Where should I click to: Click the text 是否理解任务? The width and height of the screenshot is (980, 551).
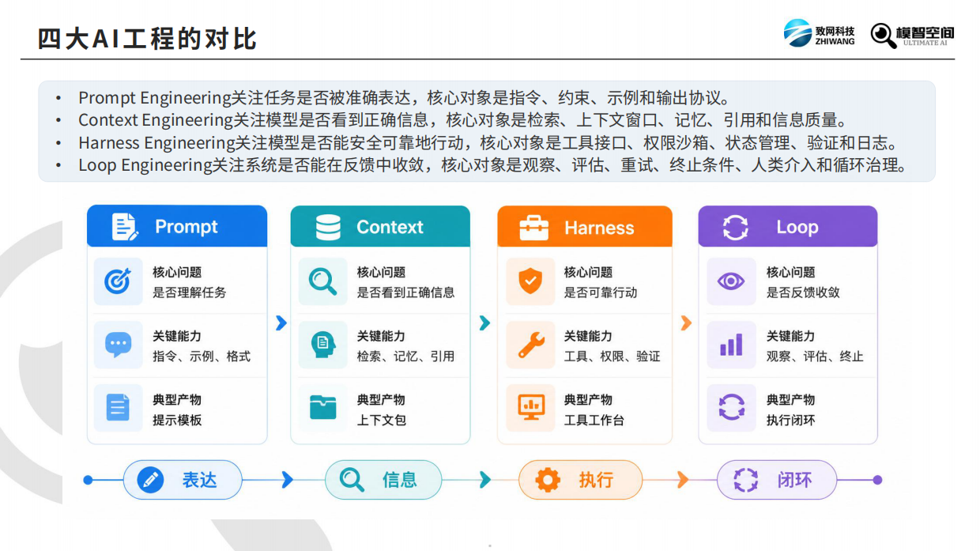tap(190, 292)
